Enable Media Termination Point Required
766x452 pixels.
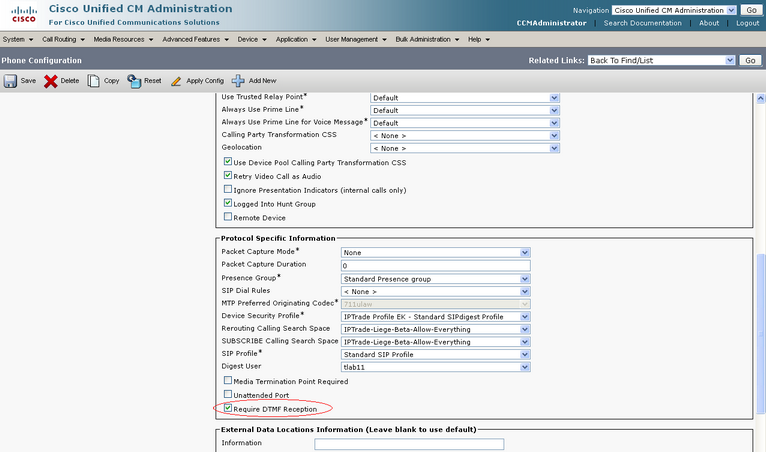tap(228, 380)
